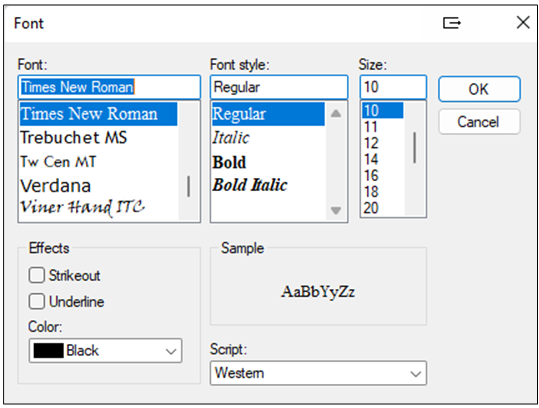539x408 pixels.
Task: Click the Font style list down arrow
Action: tap(336, 210)
